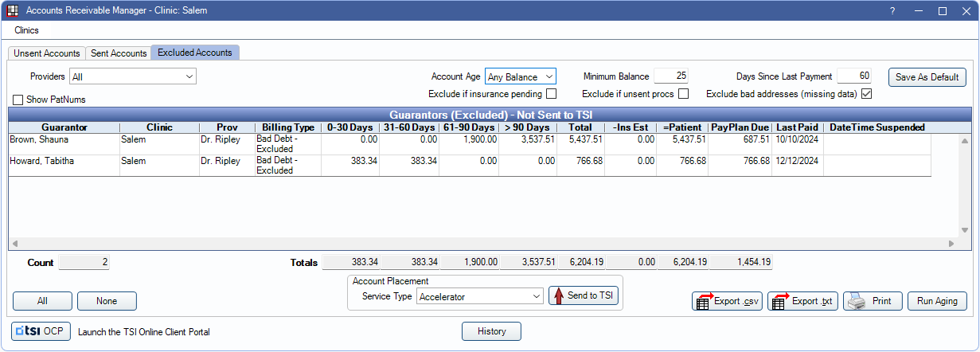Expand the Account Age dropdown

tap(520, 76)
